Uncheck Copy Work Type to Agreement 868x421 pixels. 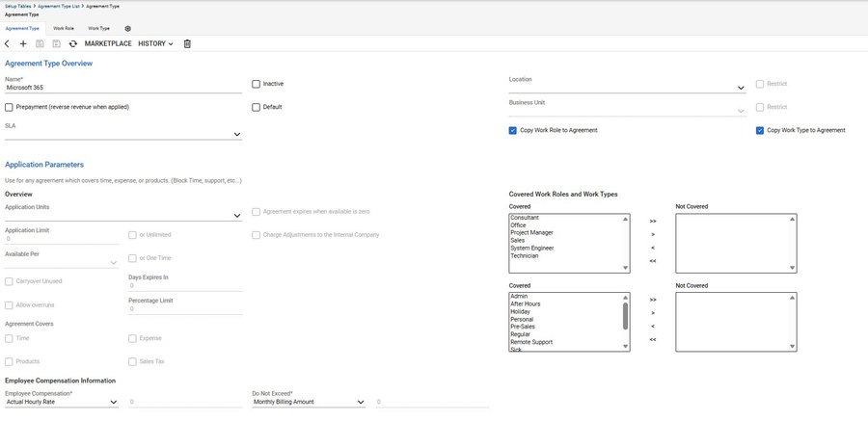(x=760, y=131)
